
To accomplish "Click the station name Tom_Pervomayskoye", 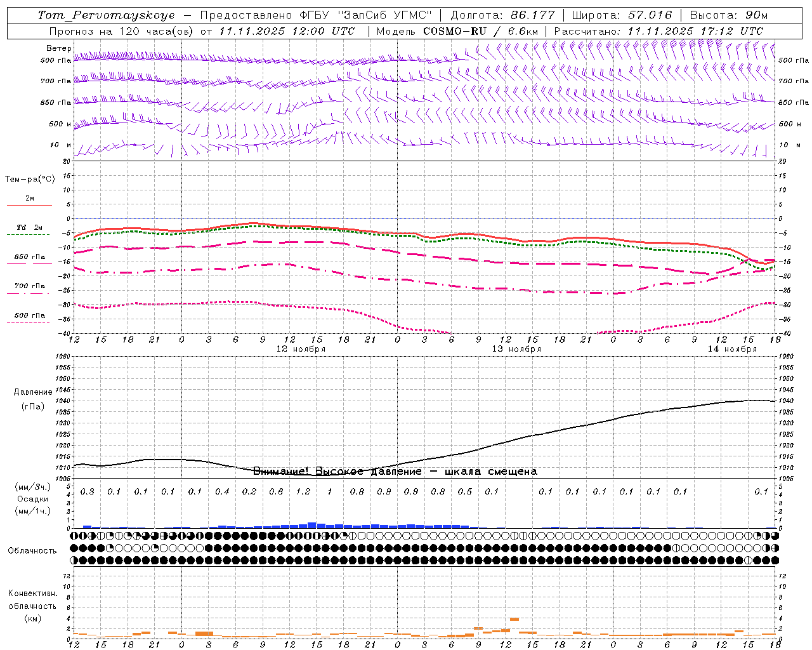I will (106, 15).
